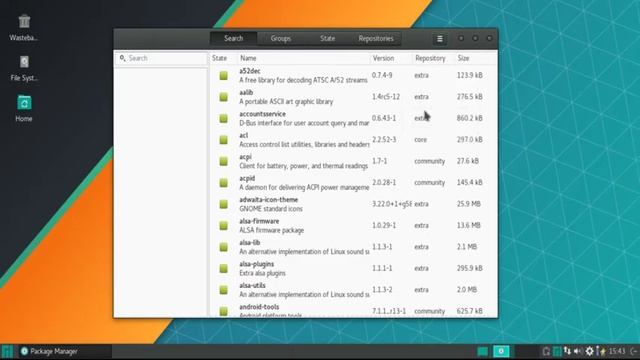Select the a52dec package name
The width and height of the screenshot is (640, 360).
point(250,71)
